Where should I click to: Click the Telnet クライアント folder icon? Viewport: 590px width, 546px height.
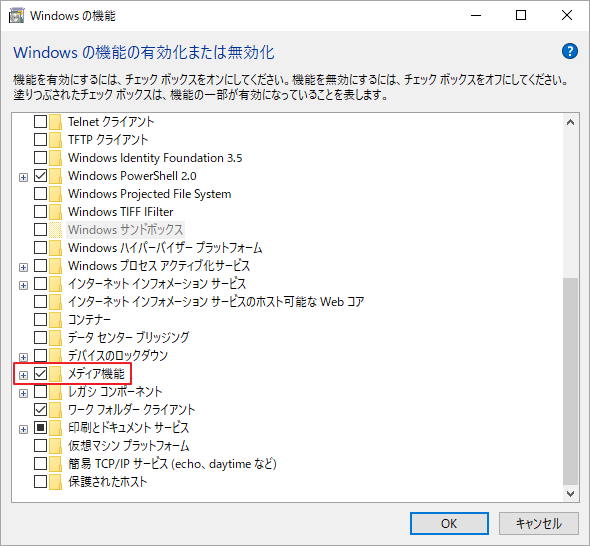pos(56,122)
